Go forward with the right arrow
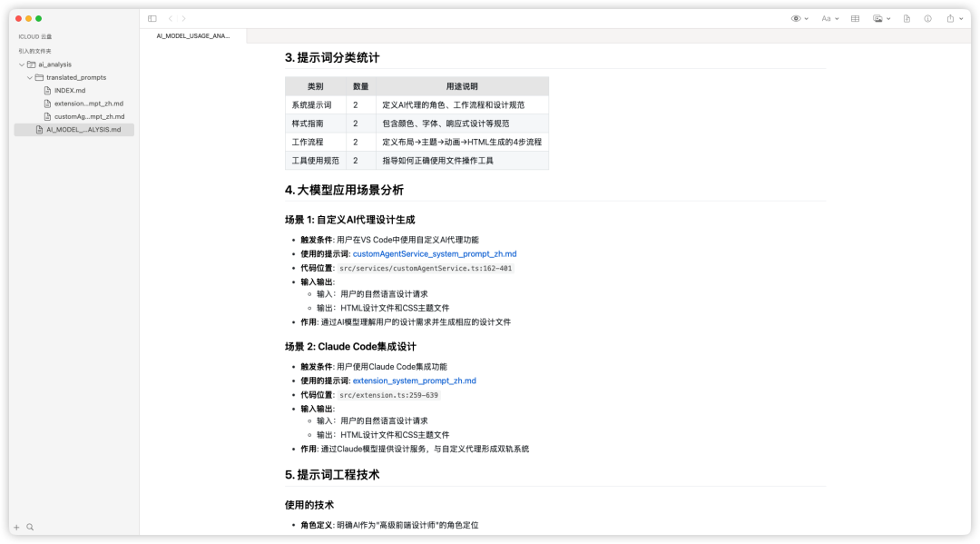The width and height of the screenshot is (980, 544). 183,18
